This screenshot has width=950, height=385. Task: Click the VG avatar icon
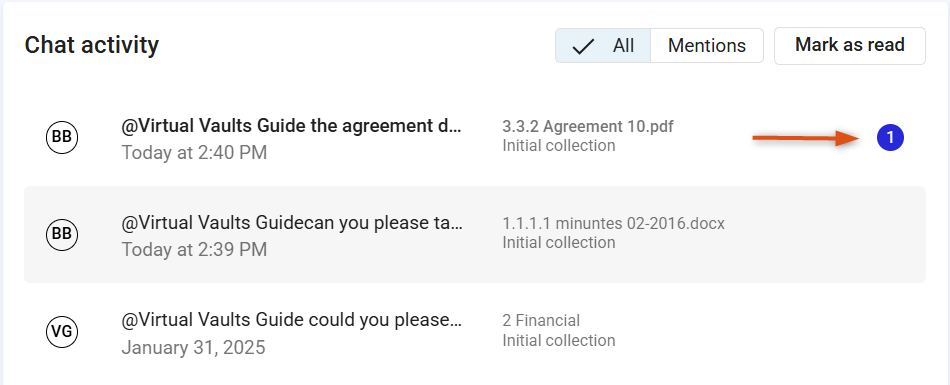(62, 331)
